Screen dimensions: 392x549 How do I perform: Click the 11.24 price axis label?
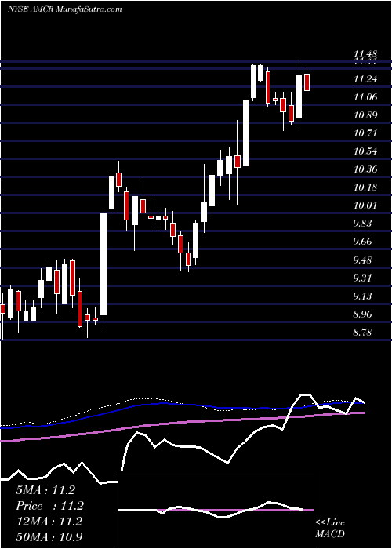[365, 79]
